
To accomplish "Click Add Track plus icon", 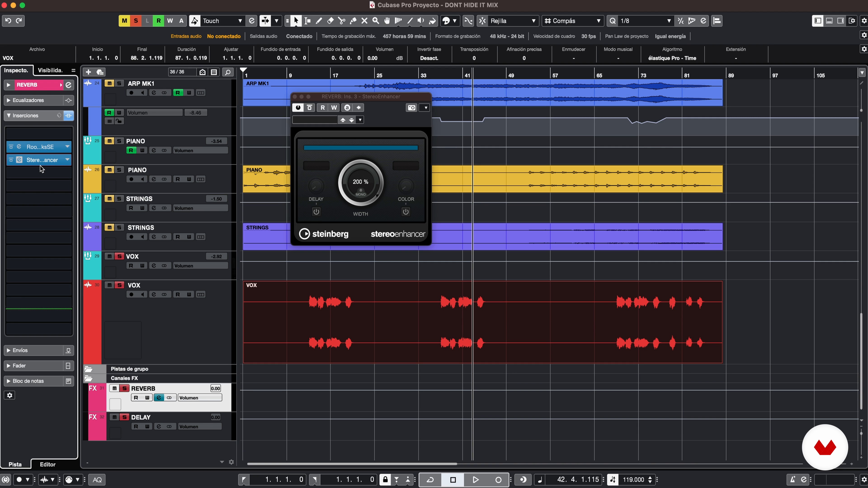I will point(88,72).
